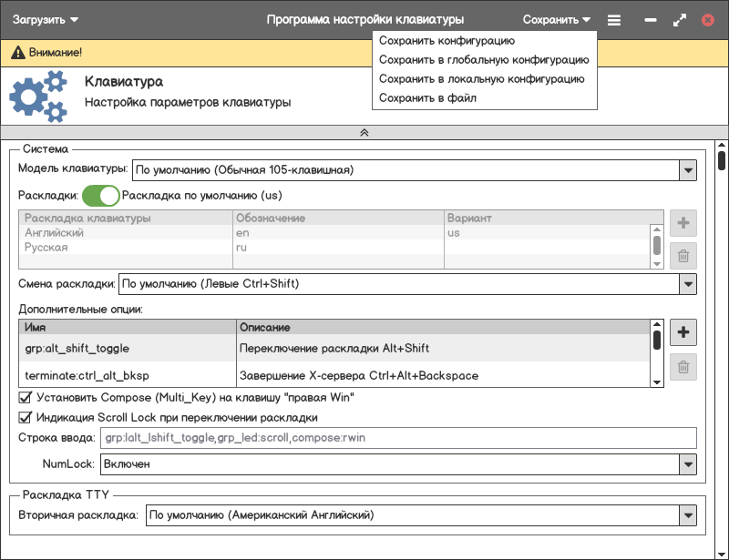
Task: Uncheck Compose key on right Win checkbox
Action: click(25, 398)
